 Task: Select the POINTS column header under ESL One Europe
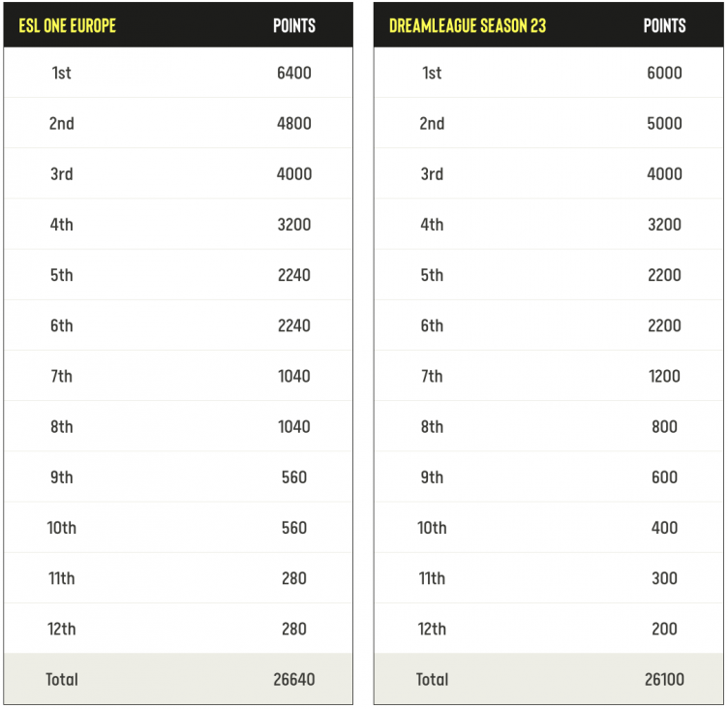[294, 25]
